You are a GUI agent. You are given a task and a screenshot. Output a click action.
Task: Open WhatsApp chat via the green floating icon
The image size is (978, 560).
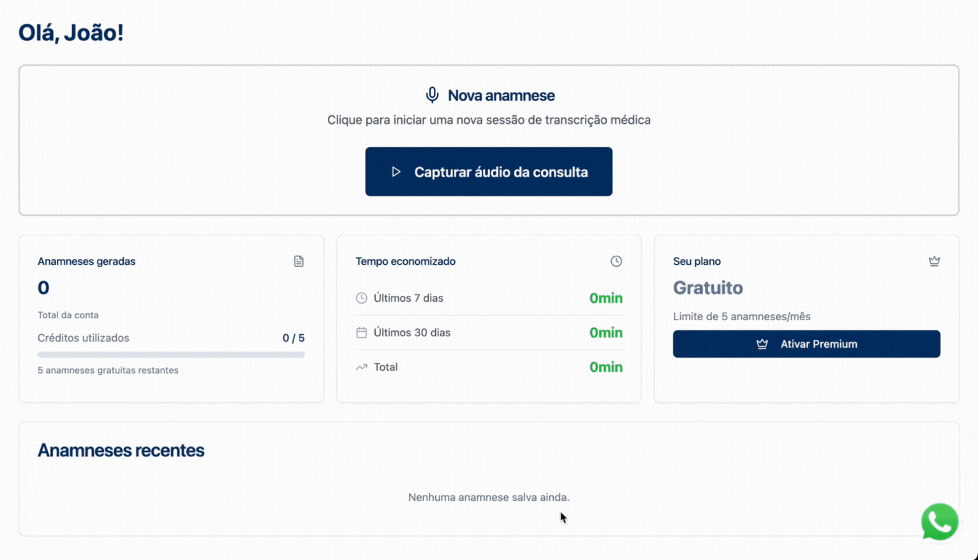tap(939, 522)
